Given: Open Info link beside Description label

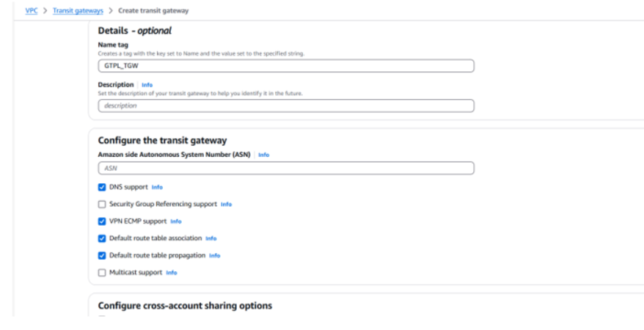Looking at the screenshot, I should (x=147, y=84).
